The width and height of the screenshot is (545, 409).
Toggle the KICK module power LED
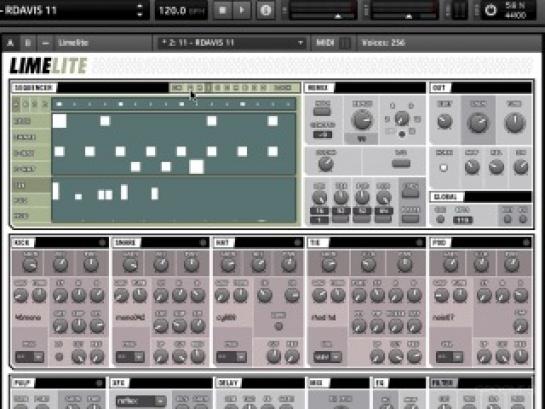[103, 242]
